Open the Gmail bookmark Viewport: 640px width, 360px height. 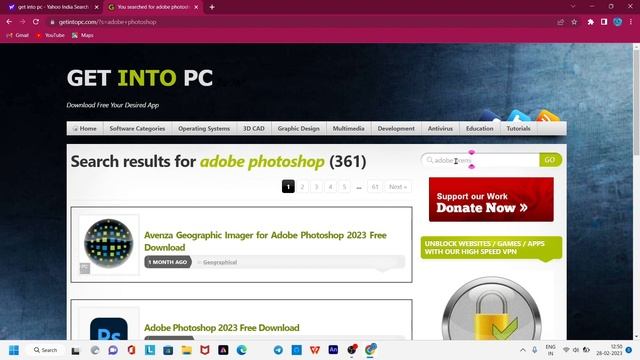point(18,36)
